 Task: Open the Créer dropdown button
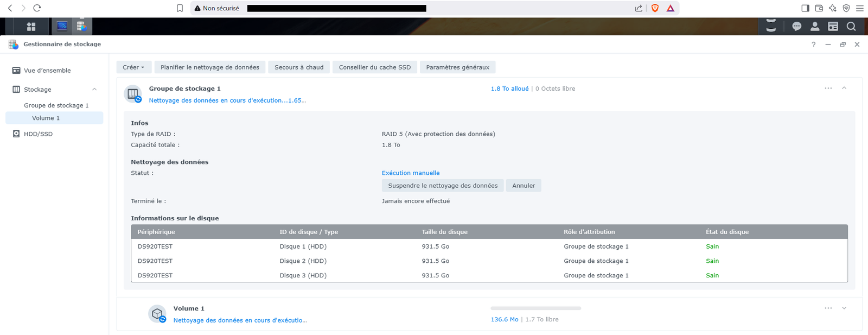click(x=133, y=67)
